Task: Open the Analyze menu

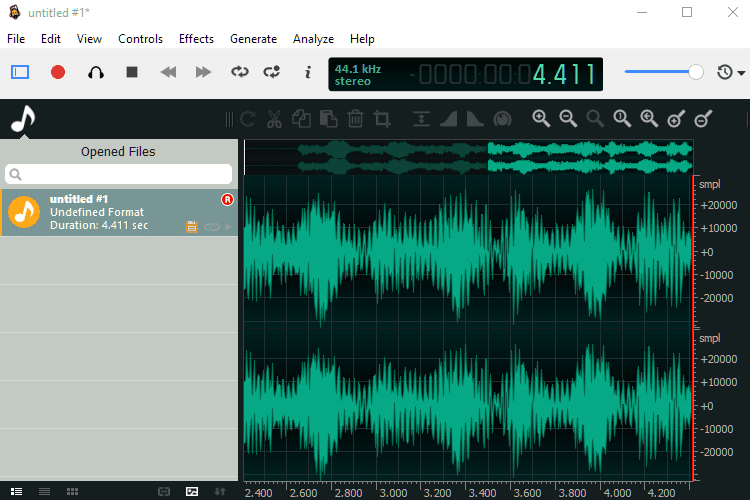Action: 313,39
